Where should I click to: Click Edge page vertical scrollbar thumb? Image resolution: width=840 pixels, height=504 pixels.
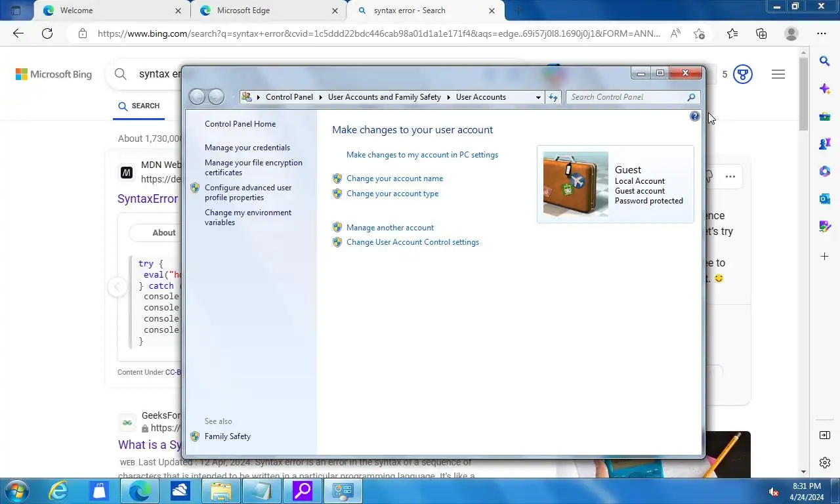804,94
